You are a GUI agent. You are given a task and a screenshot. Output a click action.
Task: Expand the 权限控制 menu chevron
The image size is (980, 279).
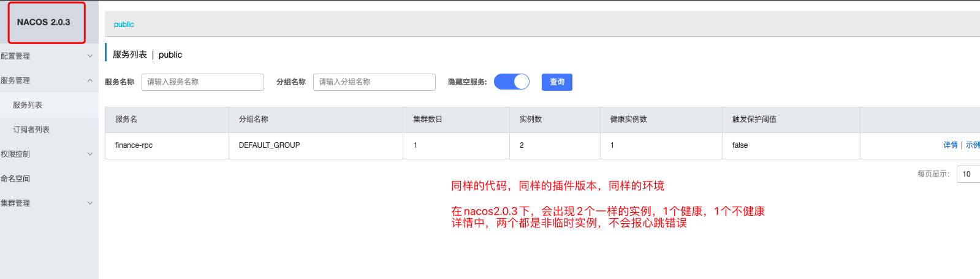[x=90, y=154]
